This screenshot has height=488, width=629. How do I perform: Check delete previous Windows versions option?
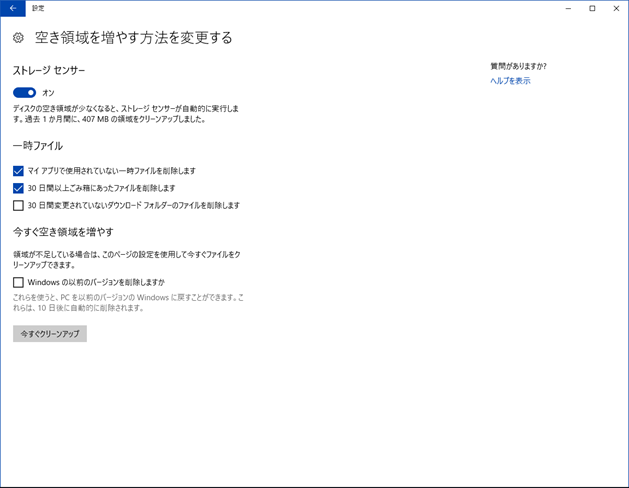point(18,282)
